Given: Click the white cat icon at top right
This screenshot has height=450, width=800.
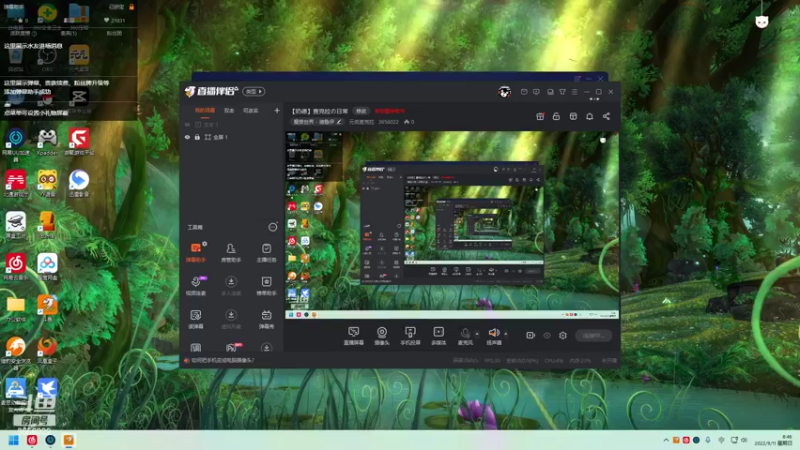Looking at the screenshot, I should point(762,21).
